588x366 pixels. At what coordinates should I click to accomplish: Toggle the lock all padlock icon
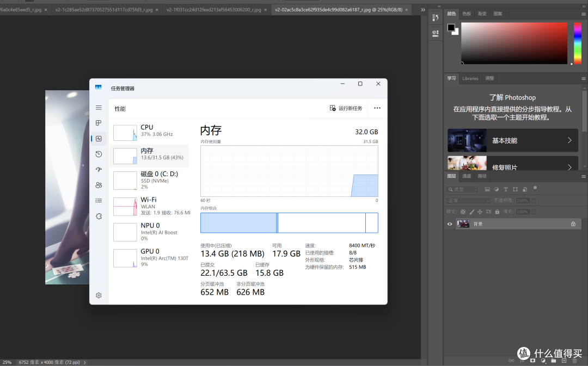click(497, 212)
